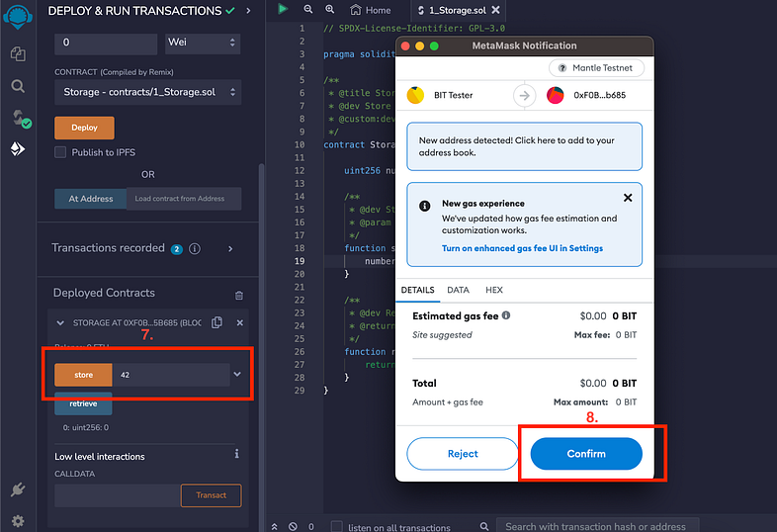The height and width of the screenshot is (532, 777).
Task: Click the BIT Tester account avatar
Action: tap(415, 95)
